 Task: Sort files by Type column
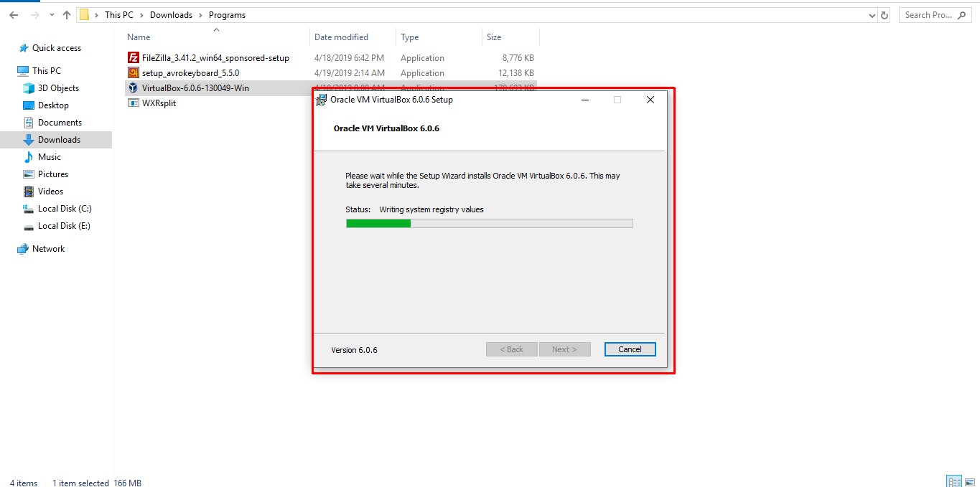pyautogui.click(x=409, y=37)
